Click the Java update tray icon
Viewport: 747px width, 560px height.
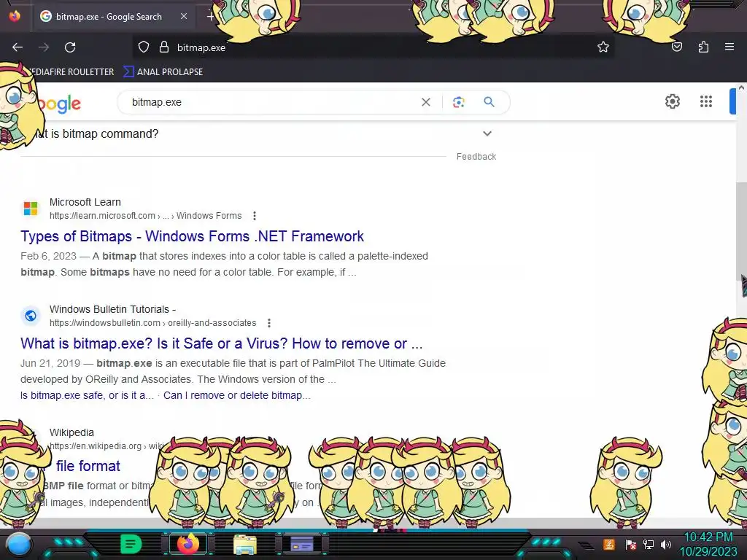click(609, 544)
